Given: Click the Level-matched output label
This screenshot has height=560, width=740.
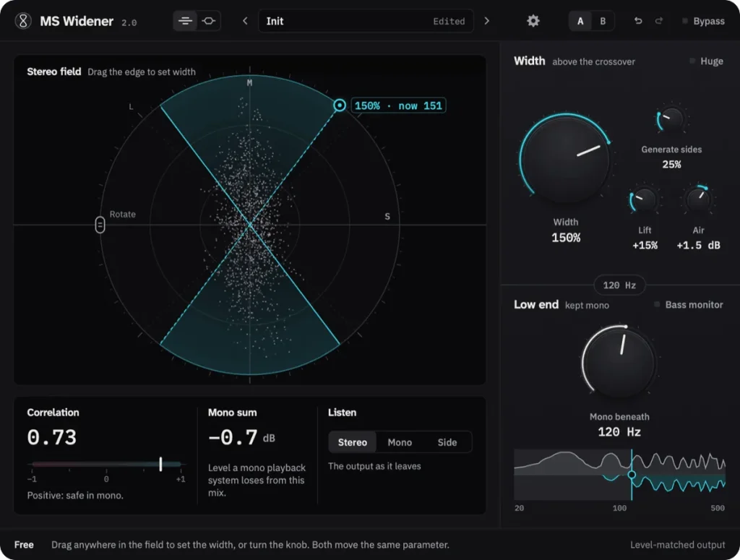Looking at the screenshot, I should (678, 545).
